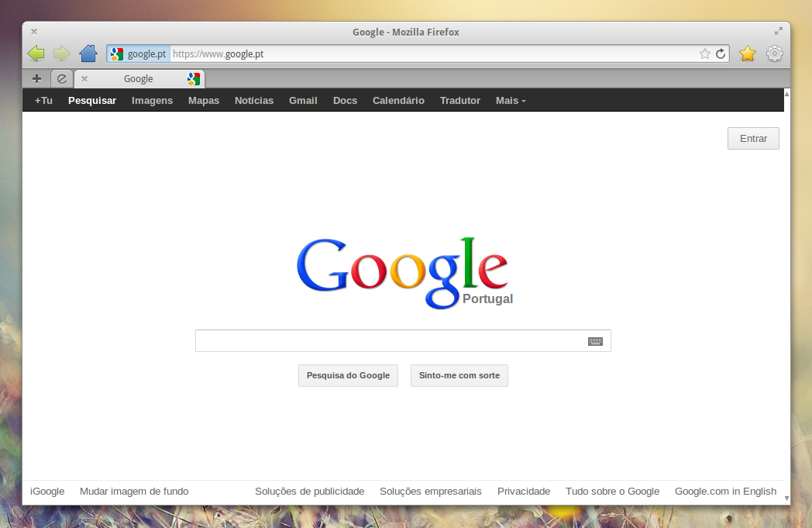Open Soluções de publicidade link
The width and height of the screenshot is (812, 528).
pyautogui.click(x=310, y=492)
